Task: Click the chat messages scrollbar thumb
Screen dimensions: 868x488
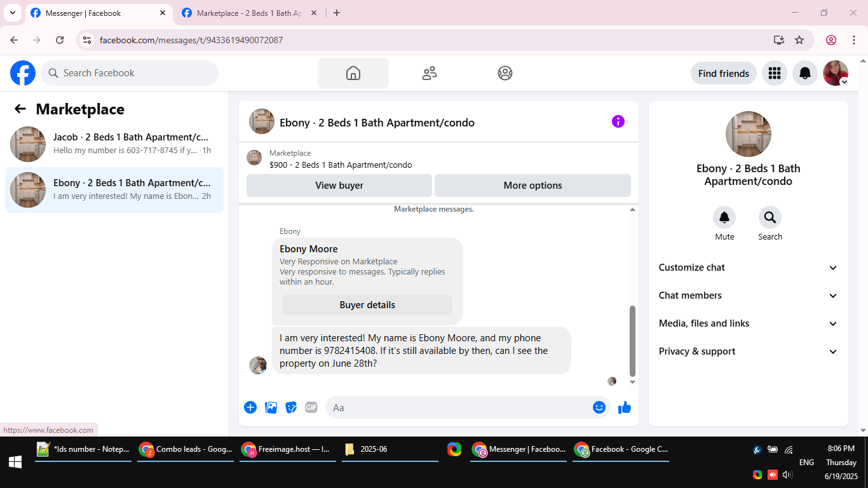Action: pos(632,341)
